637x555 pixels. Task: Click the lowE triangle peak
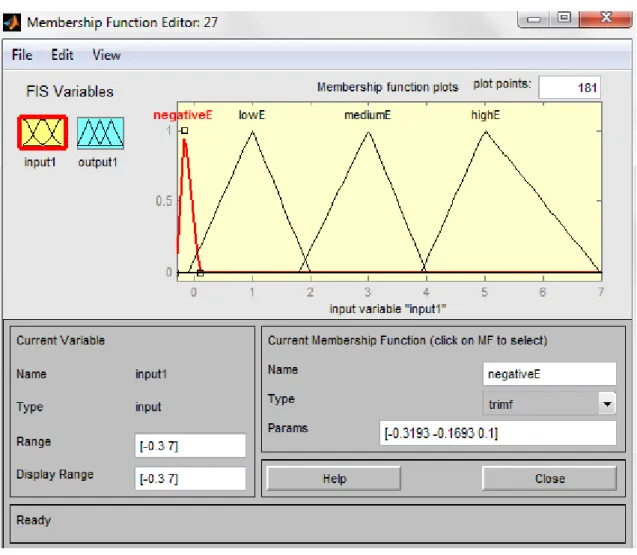pyautogui.click(x=253, y=131)
